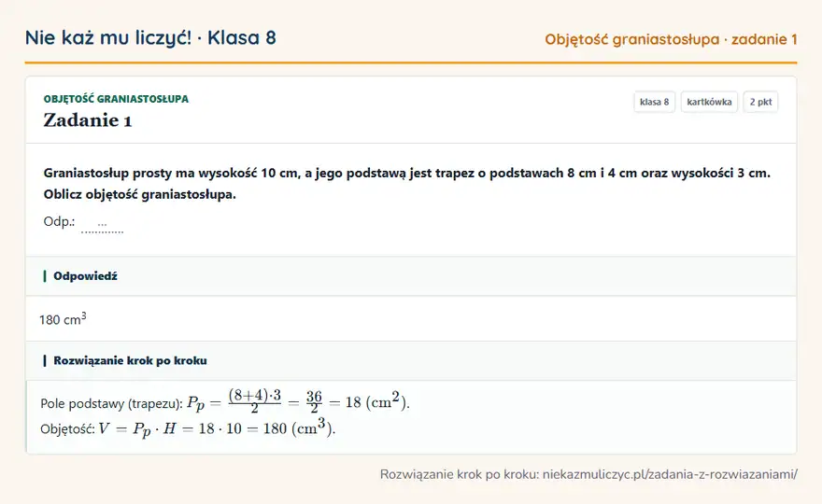Viewport: 822px width, 504px height.
Task: Click the 'Nie każ mu liczyć! · Klasa 8' header title
Action: pos(150,37)
